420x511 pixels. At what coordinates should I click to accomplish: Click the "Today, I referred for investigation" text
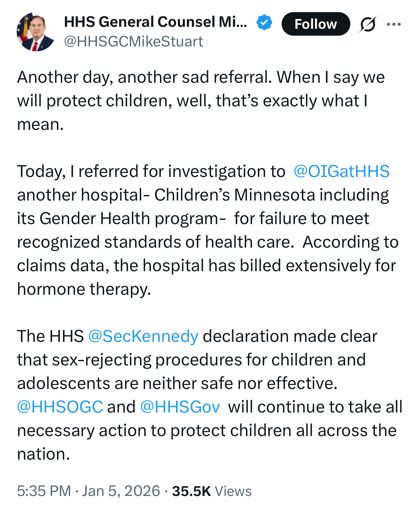pos(150,171)
